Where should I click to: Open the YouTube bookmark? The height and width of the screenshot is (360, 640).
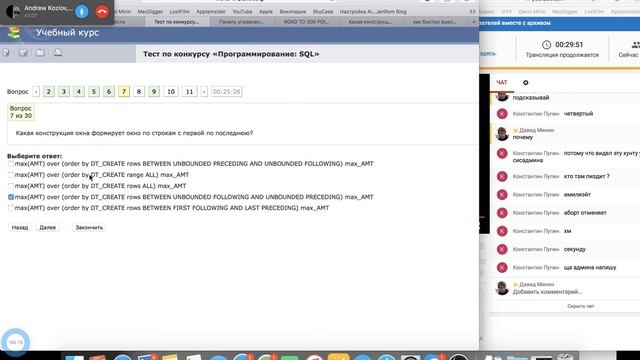click(x=242, y=11)
